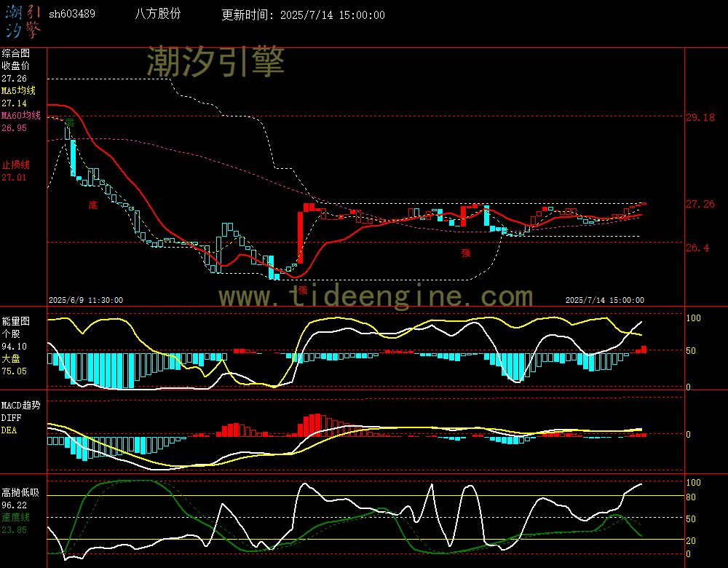Click the 50 axis label of energy chart
The width and height of the screenshot is (728, 568).
click(x=691, y=351)
